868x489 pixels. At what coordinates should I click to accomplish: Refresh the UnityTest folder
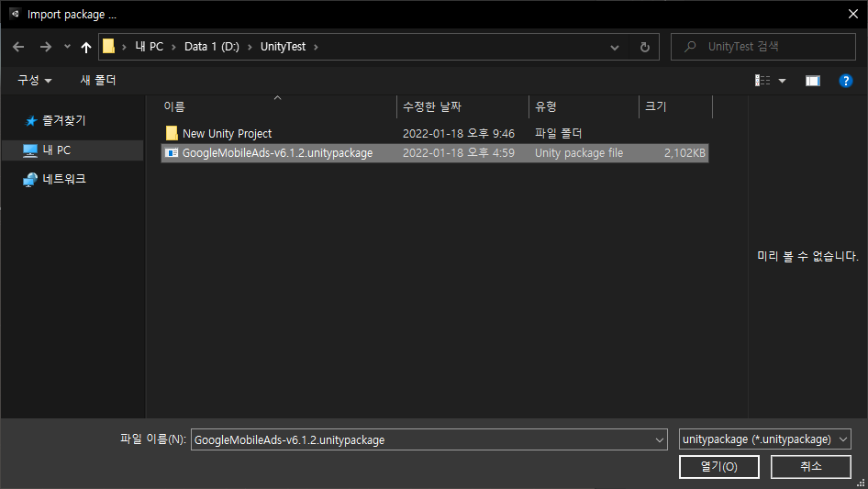pos(644,48)
